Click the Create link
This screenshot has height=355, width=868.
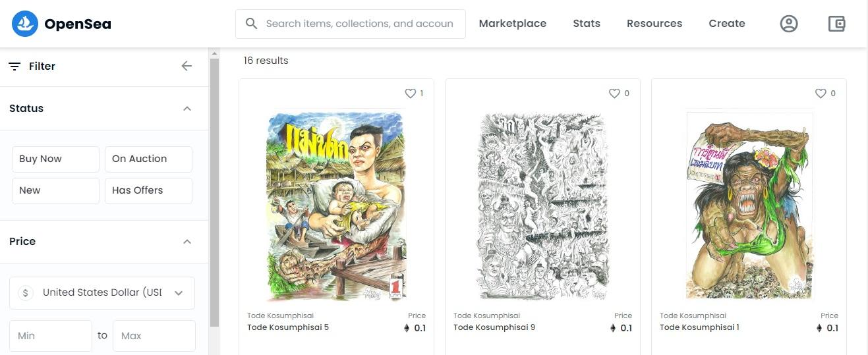(726, 24)
